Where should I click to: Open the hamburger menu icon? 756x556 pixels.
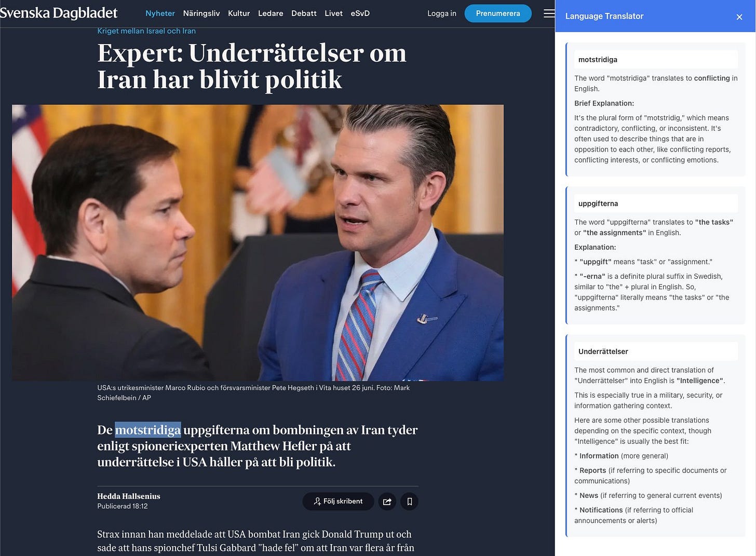[549, 13]
